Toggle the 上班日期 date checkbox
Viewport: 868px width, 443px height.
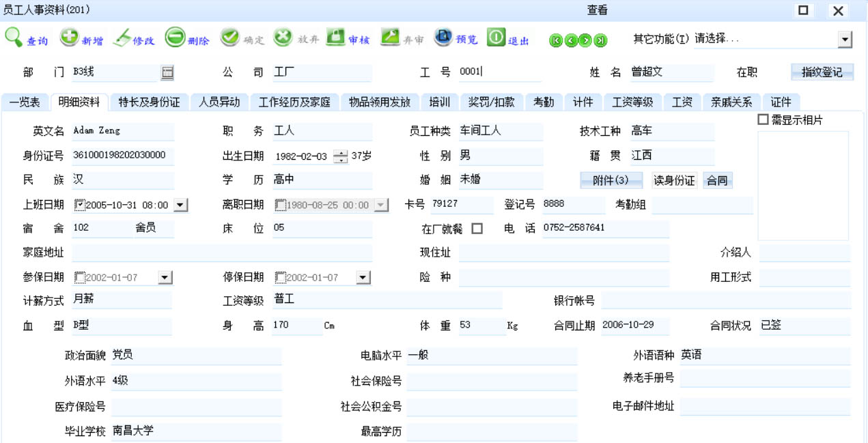tap(80, 204)
